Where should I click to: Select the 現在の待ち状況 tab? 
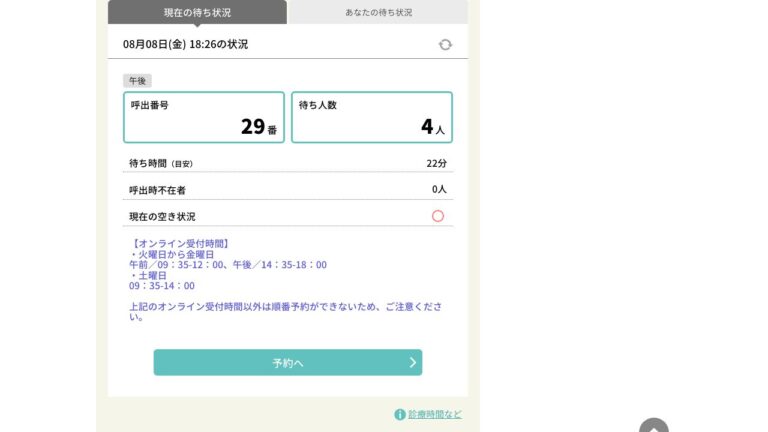197,13
